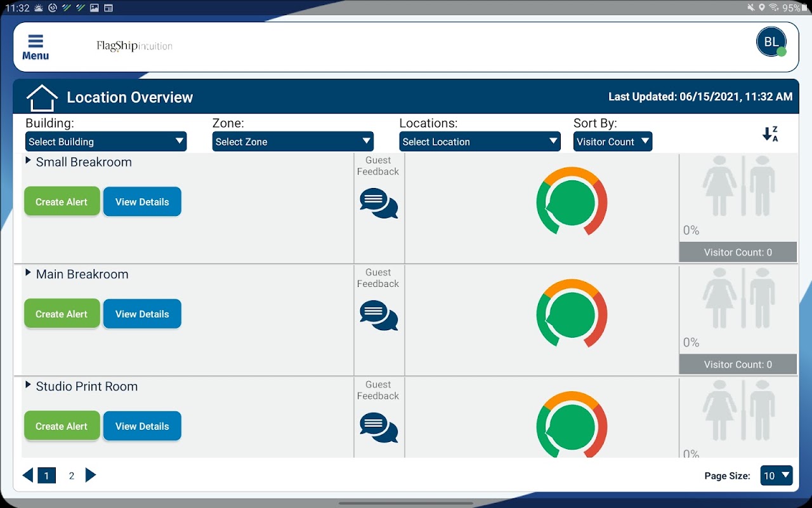Click the 0% label in Small Breakroom
This screenshot has height=508, width=812.
point(691,231)
